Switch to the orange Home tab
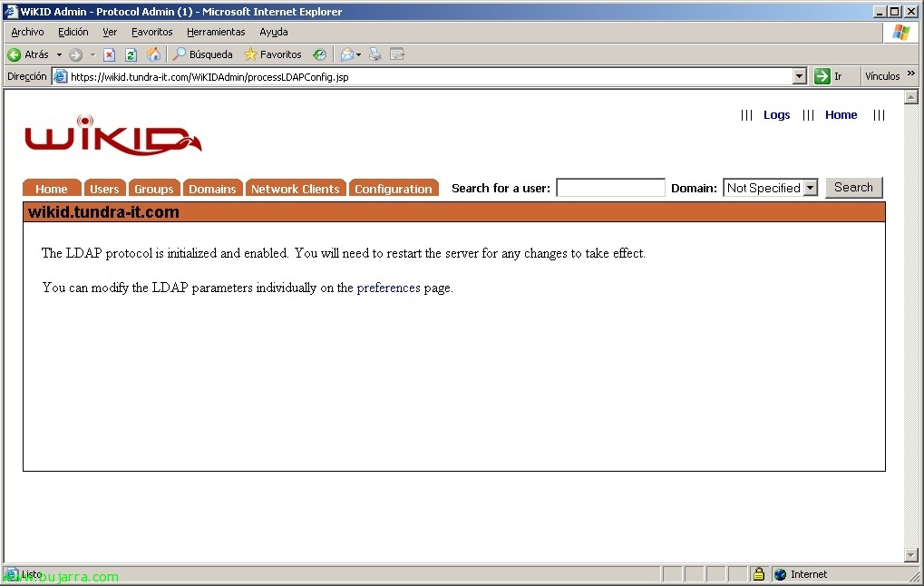 (x=52, y=188)
